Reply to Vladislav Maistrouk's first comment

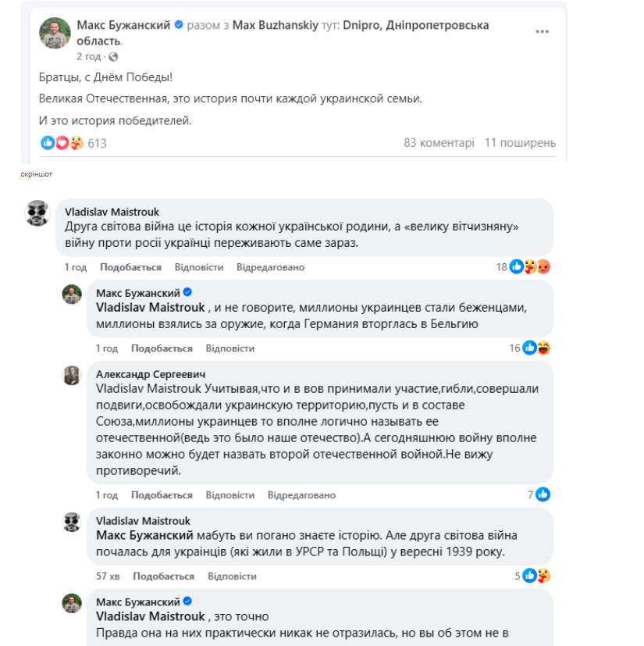point(198,267)
